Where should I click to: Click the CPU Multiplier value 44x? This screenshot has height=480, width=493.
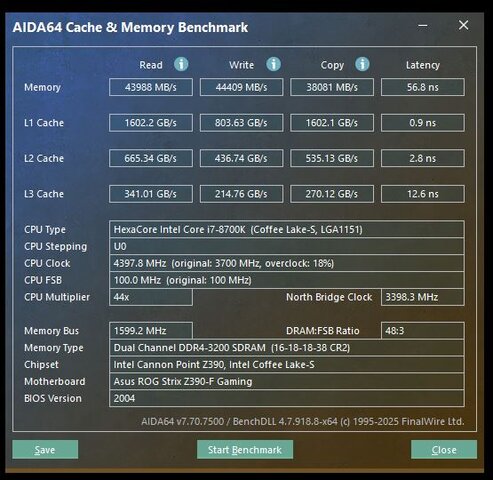pos(151,297)
